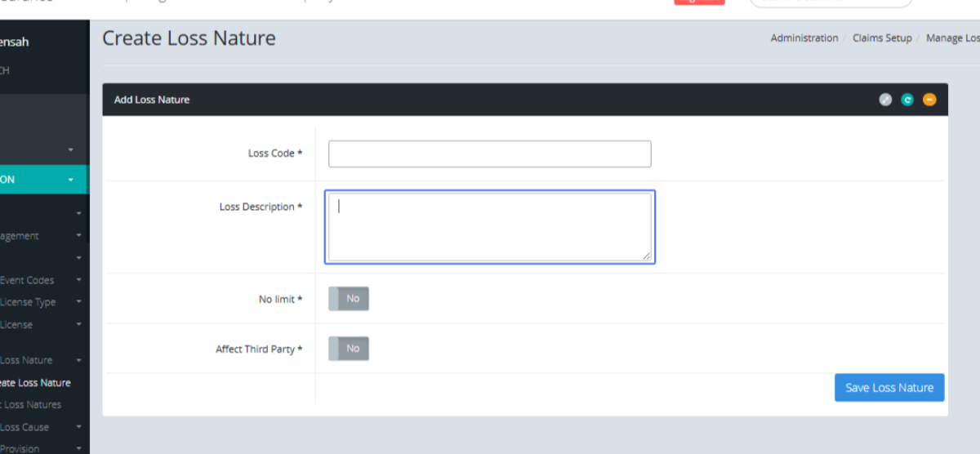Open the Create Loss Nature menu item
980x454 pixels.
36,382
